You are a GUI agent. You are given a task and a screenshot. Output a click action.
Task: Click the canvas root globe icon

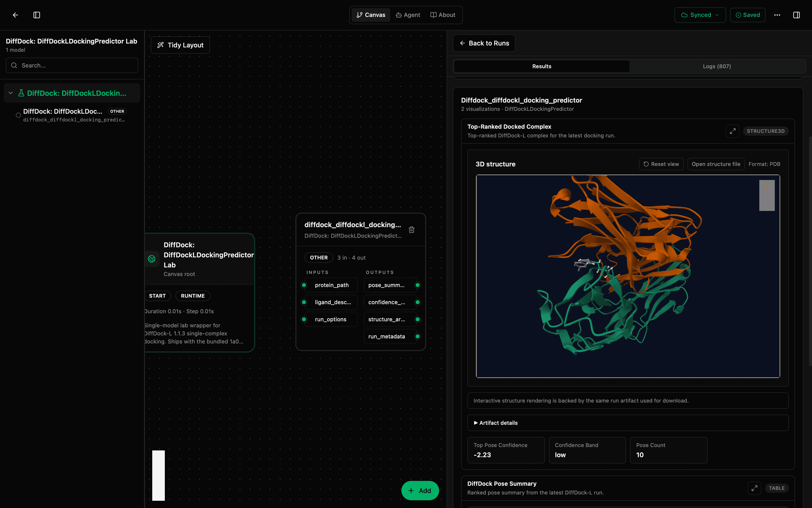pos(152,259)
